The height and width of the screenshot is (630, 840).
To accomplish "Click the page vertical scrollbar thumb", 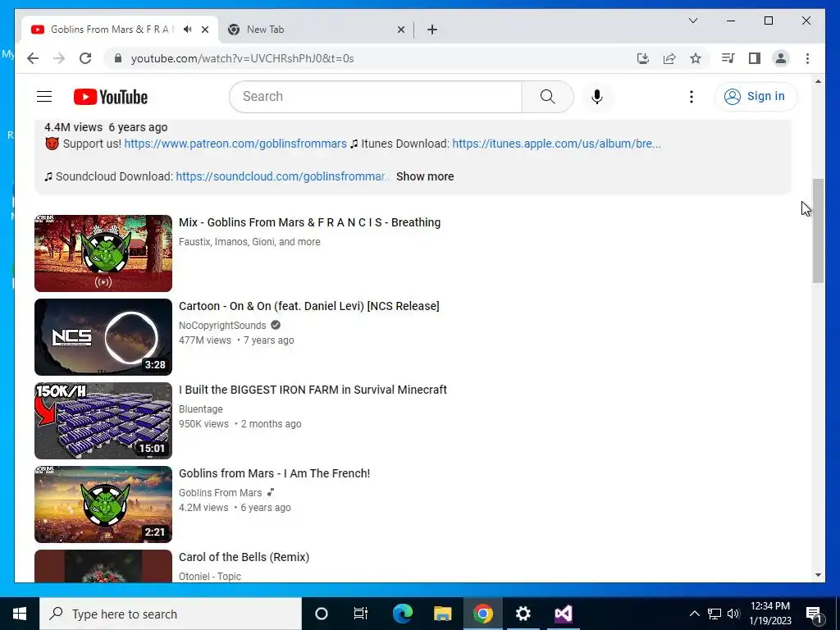I will 818,231.
